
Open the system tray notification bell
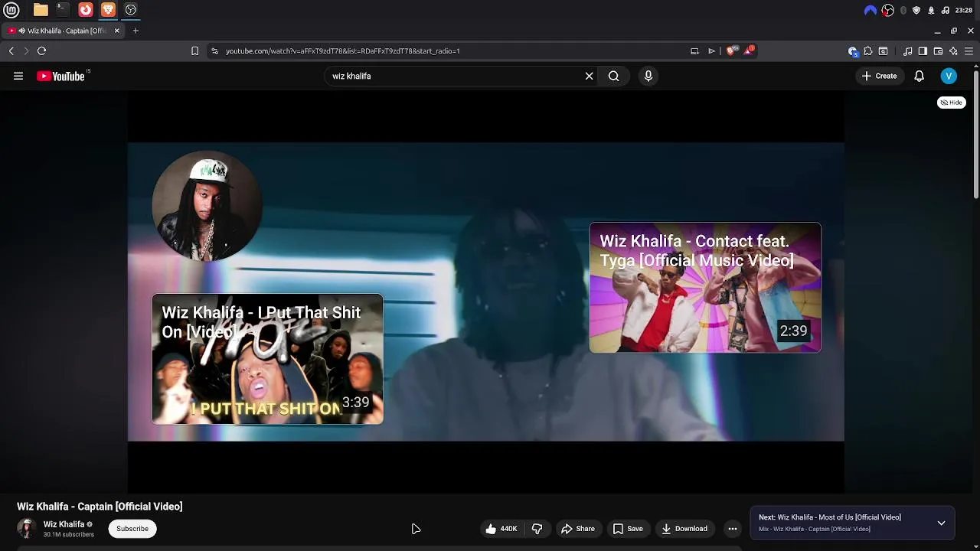(x=931, y=10)
